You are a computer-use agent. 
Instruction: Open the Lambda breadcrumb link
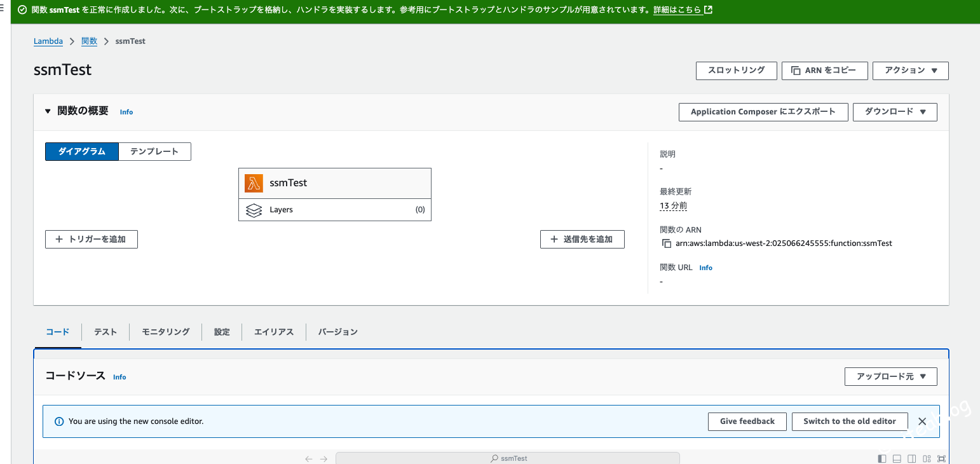pos(48,41)
